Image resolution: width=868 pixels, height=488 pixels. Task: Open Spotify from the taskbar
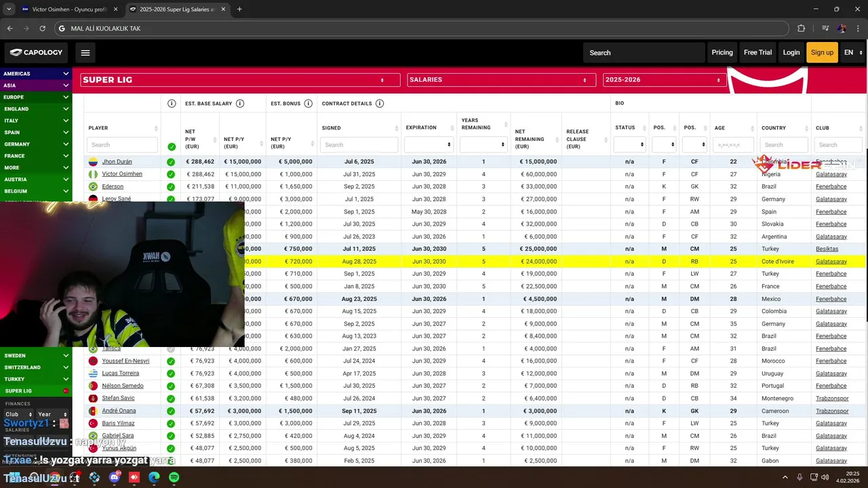(174, 477)
